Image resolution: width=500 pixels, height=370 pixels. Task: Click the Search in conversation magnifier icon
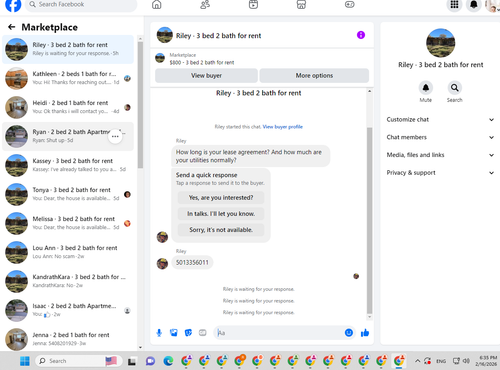tap(454, 88)
